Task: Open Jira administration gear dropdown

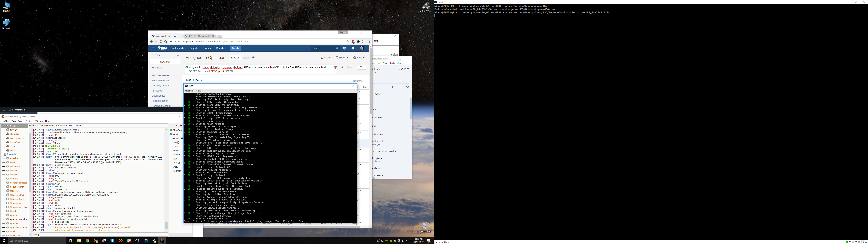Action: [353, 48]
